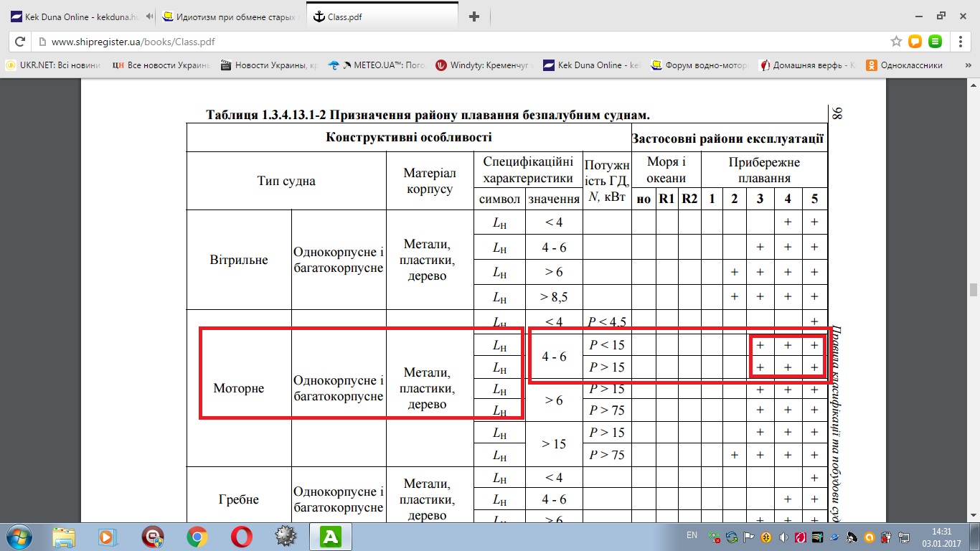Open Форум водно-моторный bookmark
The height and width of the screenshot is (551, 980).
click(x=699, y=65)
